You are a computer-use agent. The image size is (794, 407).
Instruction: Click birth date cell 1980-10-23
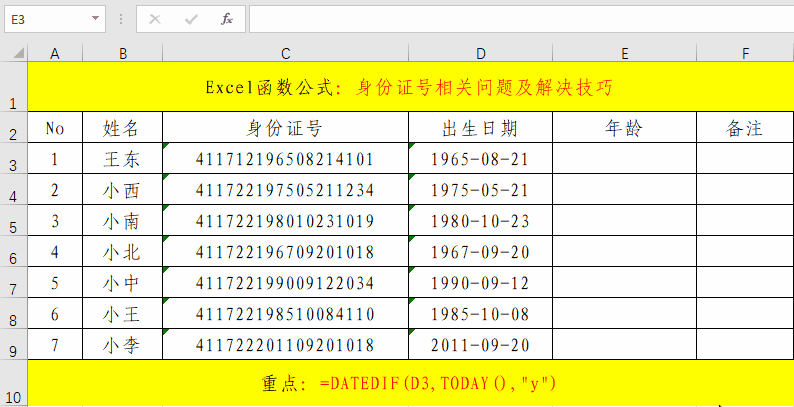pyautogui.click(x=481, y=220)
